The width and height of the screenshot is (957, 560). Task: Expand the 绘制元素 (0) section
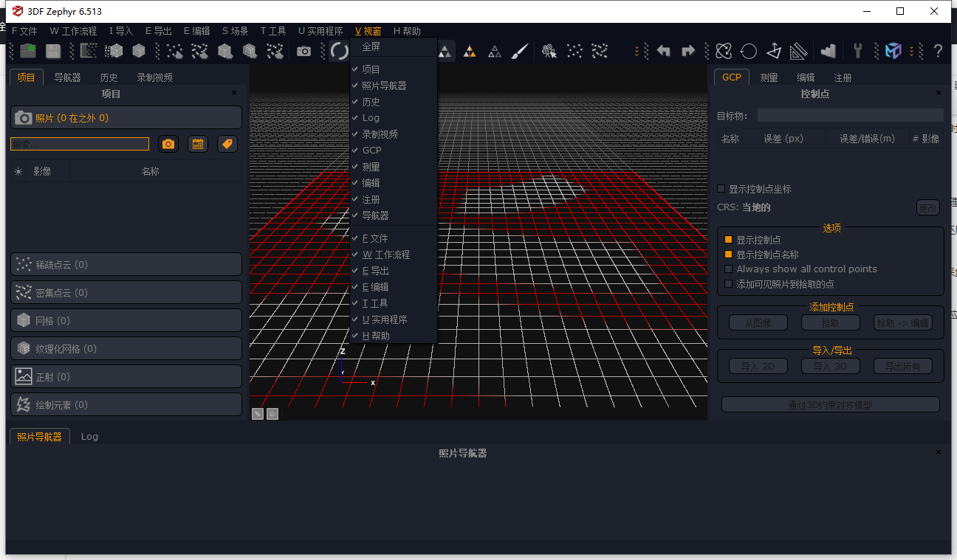126,404
